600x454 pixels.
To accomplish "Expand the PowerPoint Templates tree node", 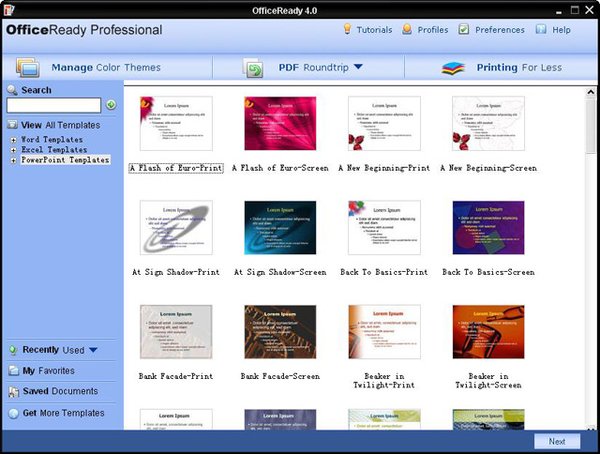I will (x=13, y=161).
